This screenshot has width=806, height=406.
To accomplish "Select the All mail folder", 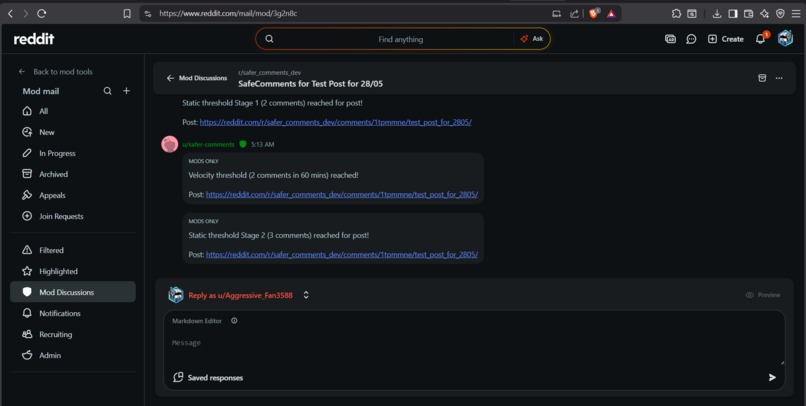I will pos(73,111).
